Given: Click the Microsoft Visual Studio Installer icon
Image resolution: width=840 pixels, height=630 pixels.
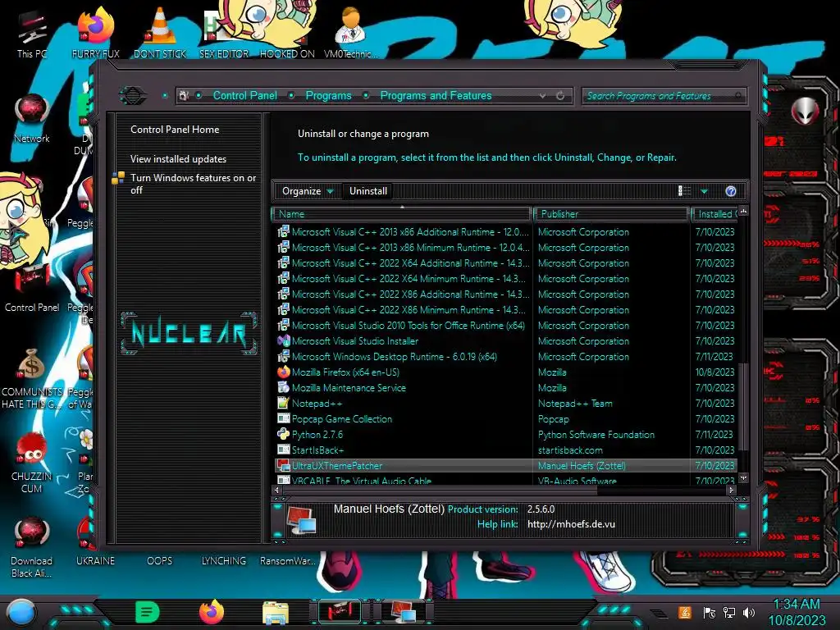Looking at the screenshot, I should pos(283,340).
